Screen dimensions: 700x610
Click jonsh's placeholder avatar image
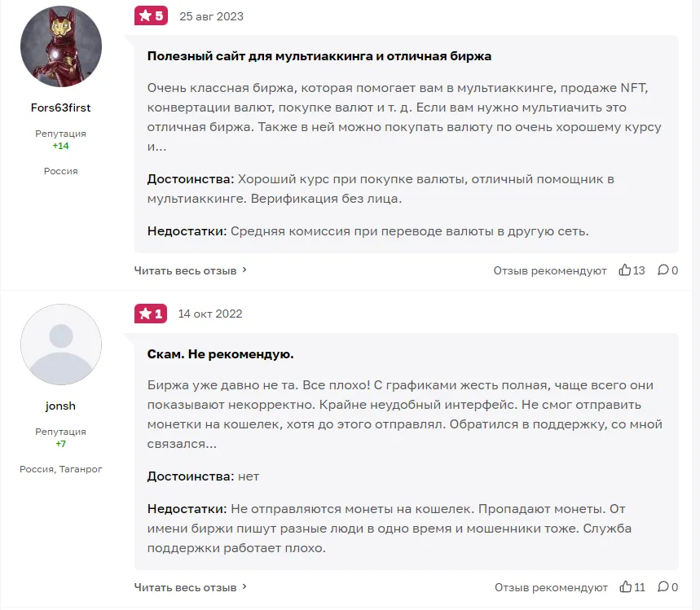click(60, 344)
